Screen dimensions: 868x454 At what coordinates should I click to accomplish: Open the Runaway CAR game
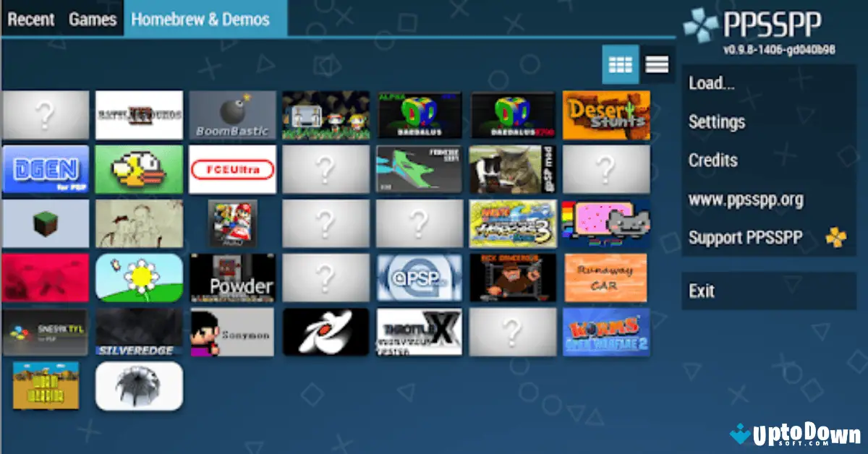click(605, 278)
